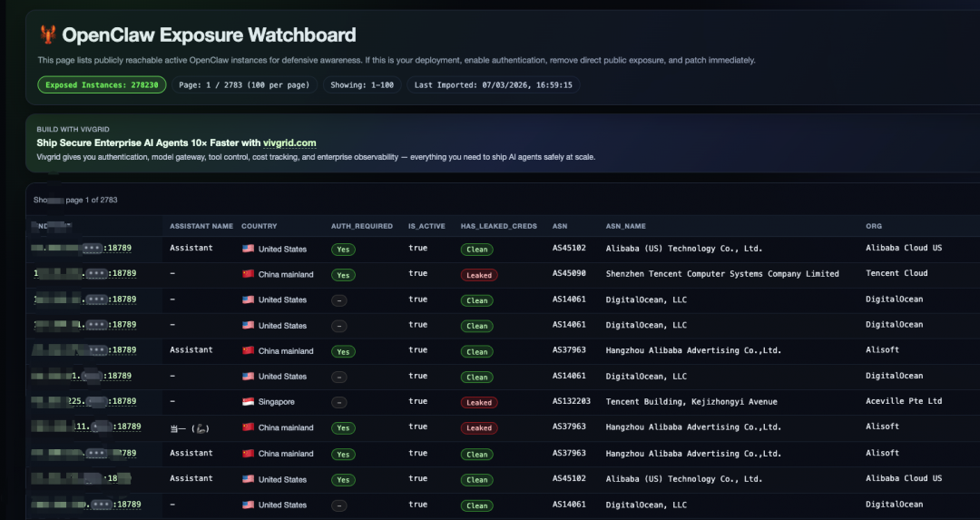Click the Clean badge in the first table row
This screenshot has width=980, height=520.
(x=476, y=250)
